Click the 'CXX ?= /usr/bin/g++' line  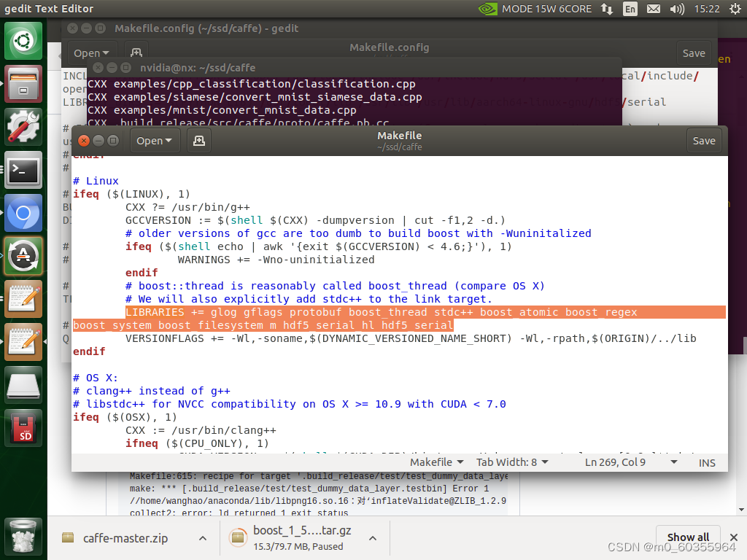click(x=187, y=207)
